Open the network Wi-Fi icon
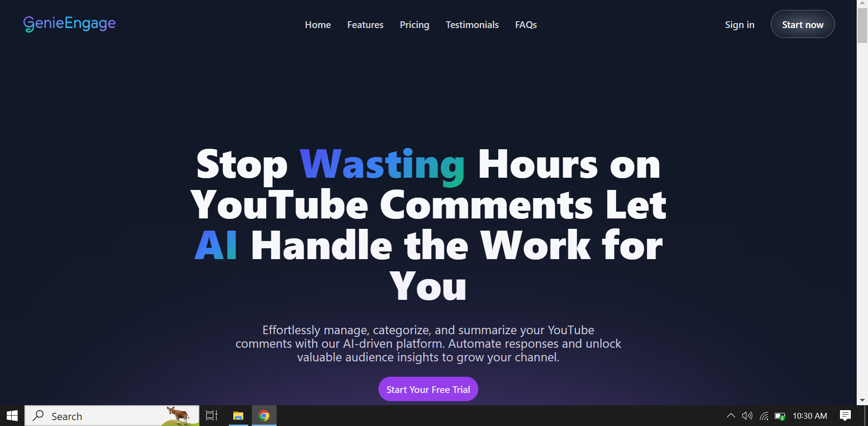The width and height of the screenshot is (868, 426). 764,416
